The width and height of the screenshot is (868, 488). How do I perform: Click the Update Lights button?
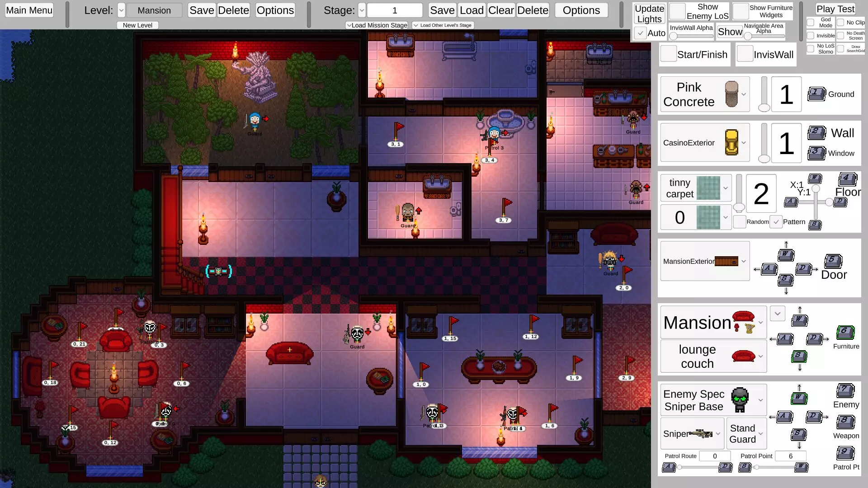[649, 14]
